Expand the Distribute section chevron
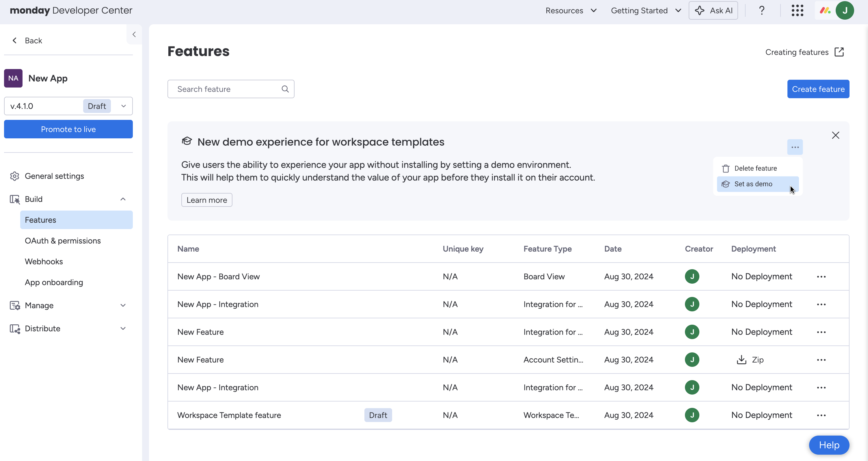 tap(123, 329)
